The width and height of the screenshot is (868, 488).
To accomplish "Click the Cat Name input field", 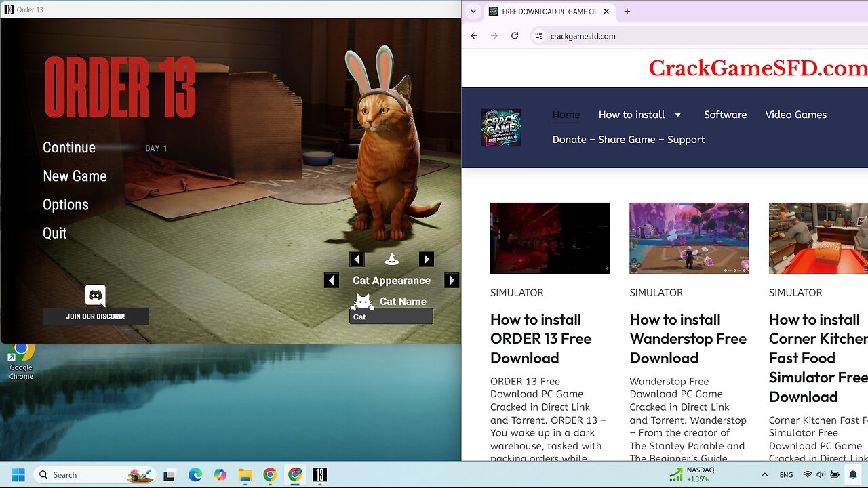I will click(x=391, y=317).
